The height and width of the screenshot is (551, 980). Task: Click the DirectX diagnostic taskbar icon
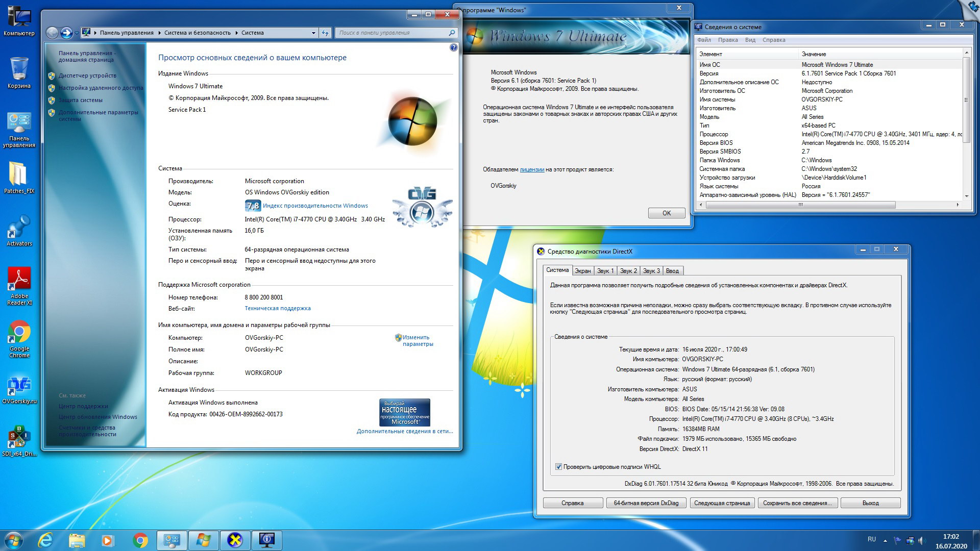(235, 540)
